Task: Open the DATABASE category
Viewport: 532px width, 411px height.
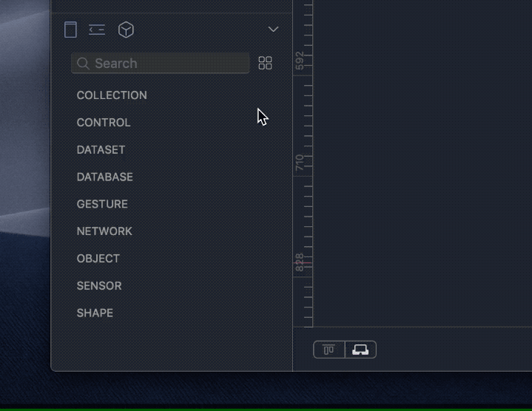Action: point(104,177)
